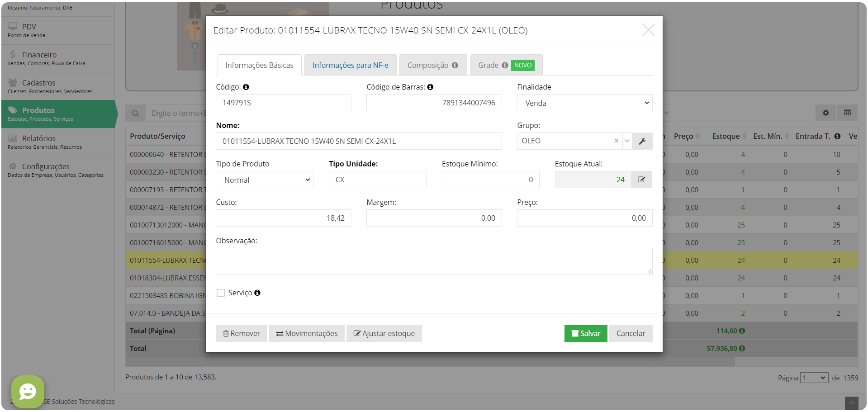Click the Salvar button
Viewport: 868px width, 412px height.
click(585, 333)
